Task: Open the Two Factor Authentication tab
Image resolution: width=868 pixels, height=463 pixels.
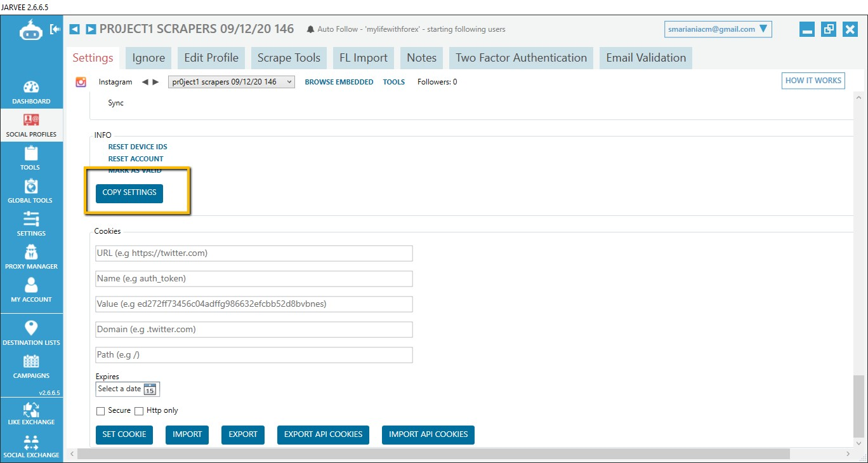Action: (522, 58)
